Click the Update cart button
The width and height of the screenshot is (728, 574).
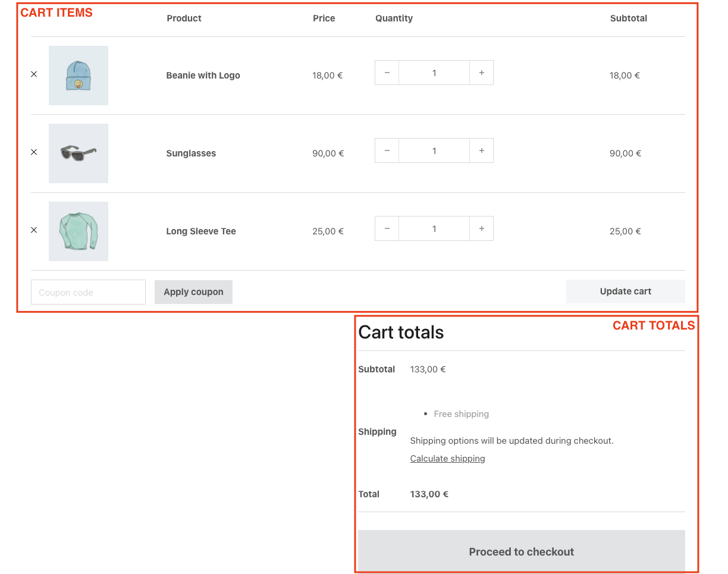coord(625,291)
